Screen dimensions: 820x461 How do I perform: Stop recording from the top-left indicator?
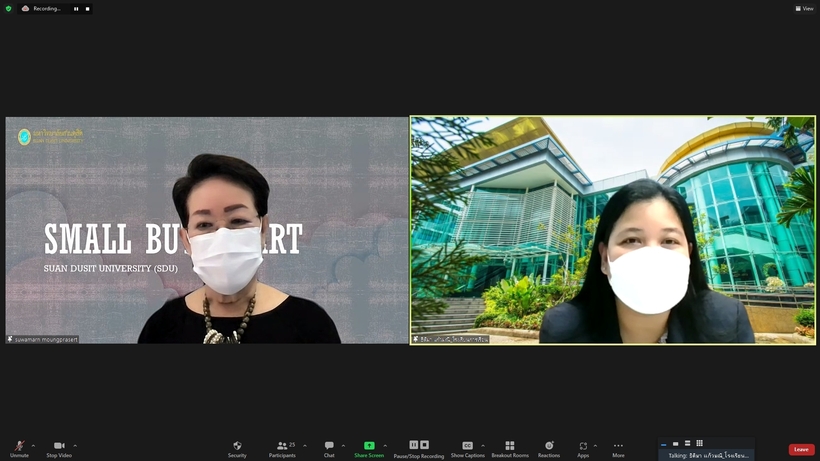click(87, 9)
